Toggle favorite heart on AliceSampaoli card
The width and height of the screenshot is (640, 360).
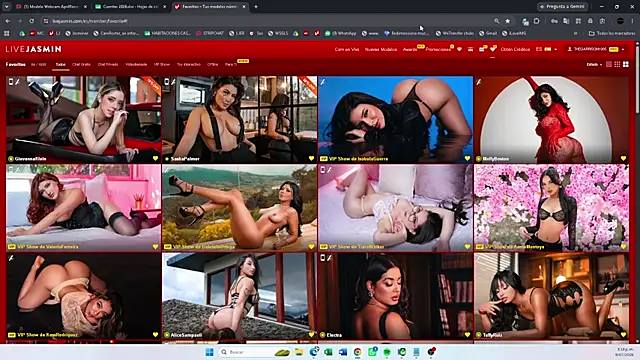(311, 335)
